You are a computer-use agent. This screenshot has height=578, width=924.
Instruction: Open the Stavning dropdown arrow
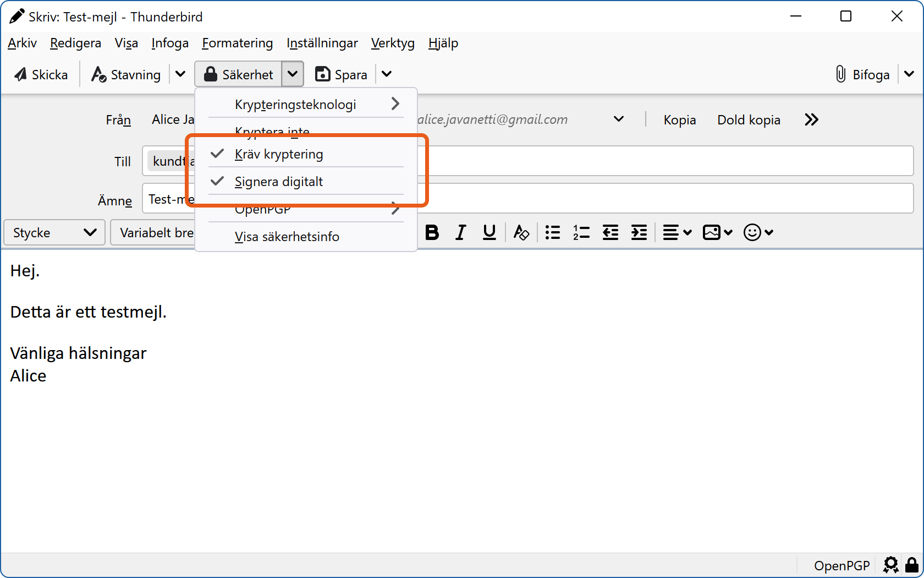pos(180,74)
